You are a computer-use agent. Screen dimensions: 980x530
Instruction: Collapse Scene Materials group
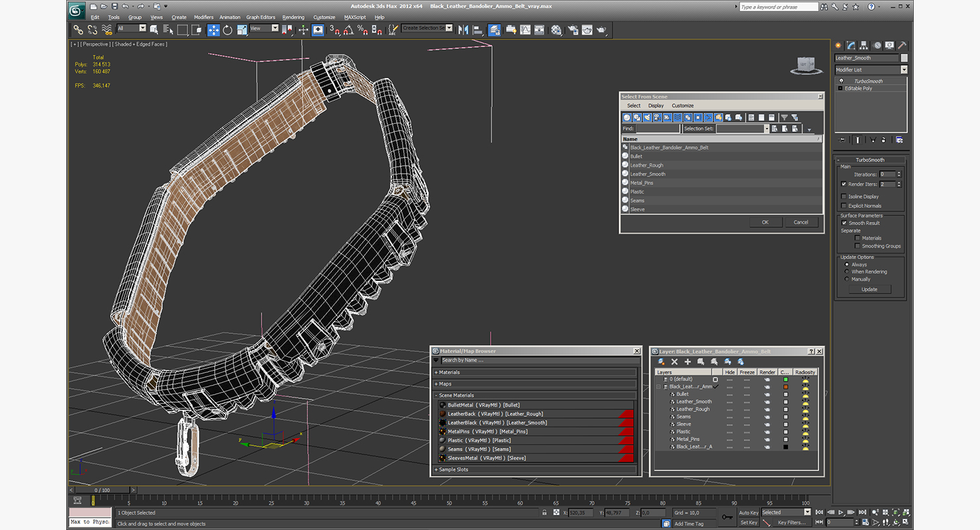(x=535, y=396)
